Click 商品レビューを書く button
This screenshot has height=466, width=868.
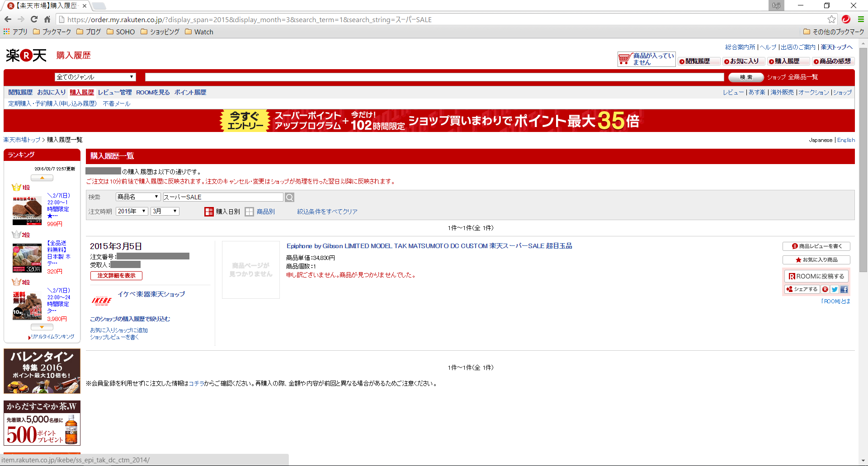(816, 246)
